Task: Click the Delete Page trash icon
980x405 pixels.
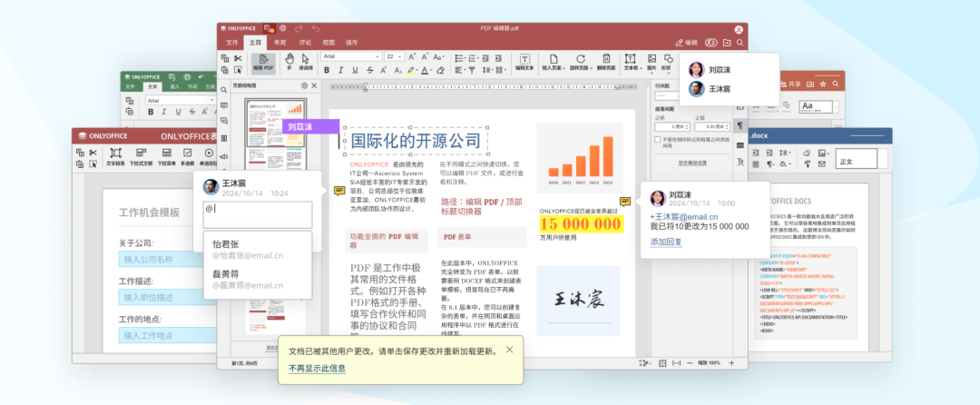Action: click(605, 61)
